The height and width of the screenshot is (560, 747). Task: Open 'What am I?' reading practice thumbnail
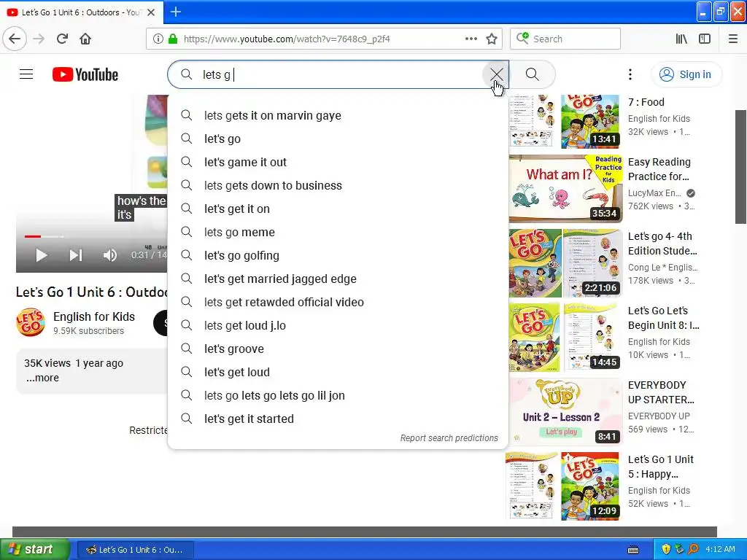[x=565, y=188]
